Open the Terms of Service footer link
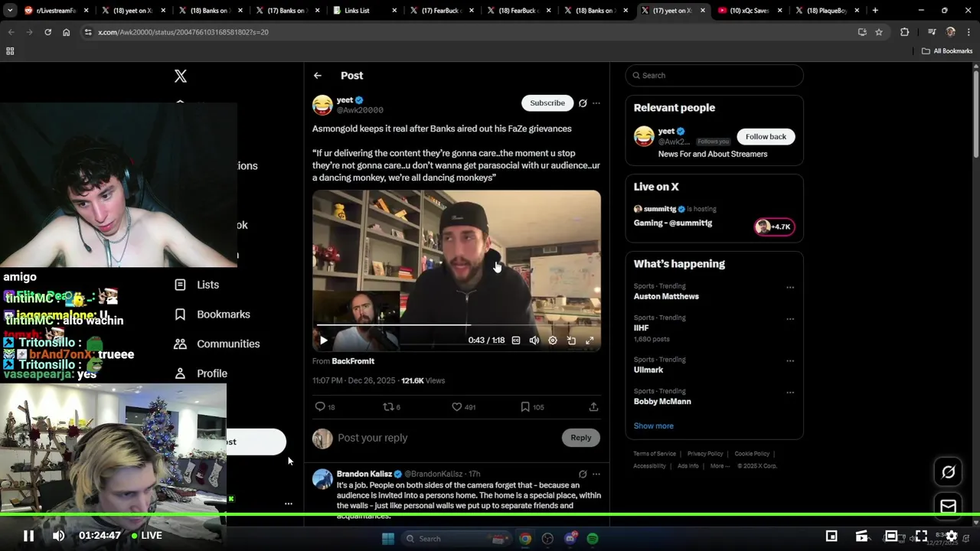The height and width of the screenshot is (551, 980). pos(655,454)
